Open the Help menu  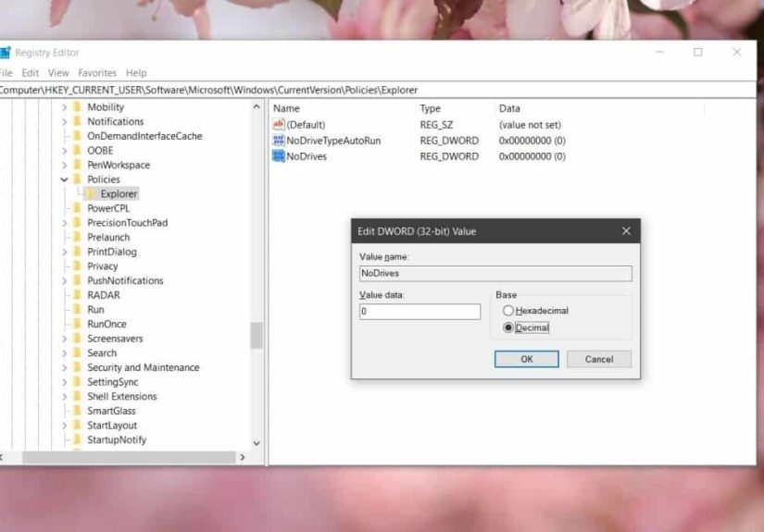136,72
